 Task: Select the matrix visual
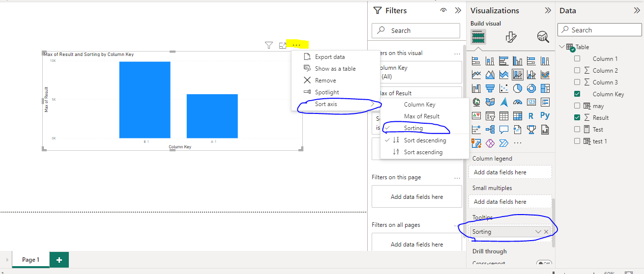coord(517,116)
